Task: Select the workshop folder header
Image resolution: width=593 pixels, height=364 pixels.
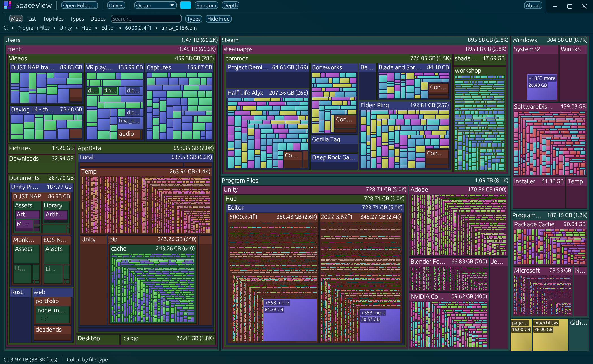Action: pos(479,70)
